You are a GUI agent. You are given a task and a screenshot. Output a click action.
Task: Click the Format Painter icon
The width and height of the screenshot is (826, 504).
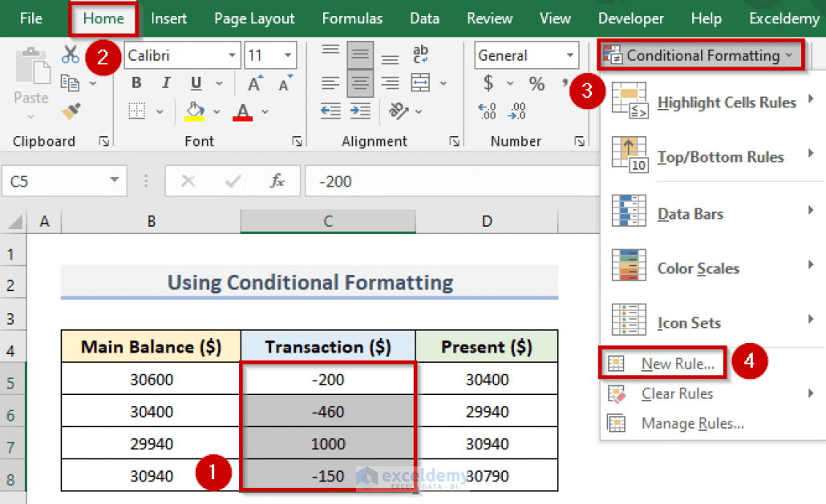click(x=72, y=110)
